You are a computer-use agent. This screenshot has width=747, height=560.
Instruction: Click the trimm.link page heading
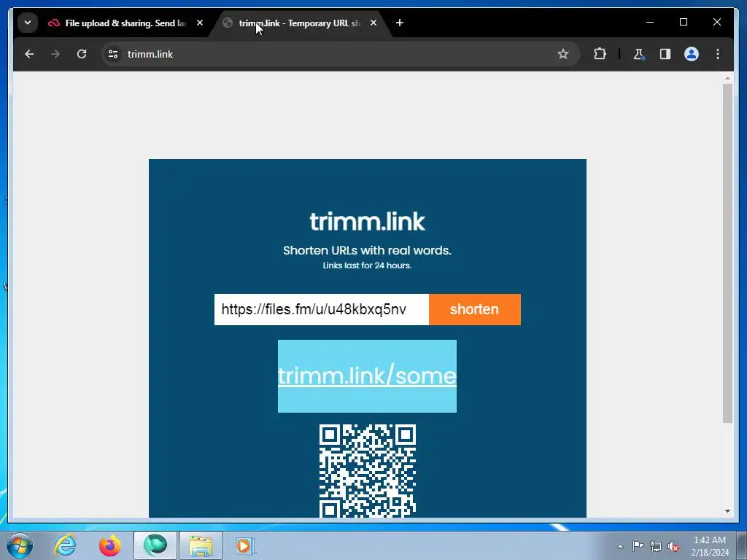coord(368,222)
